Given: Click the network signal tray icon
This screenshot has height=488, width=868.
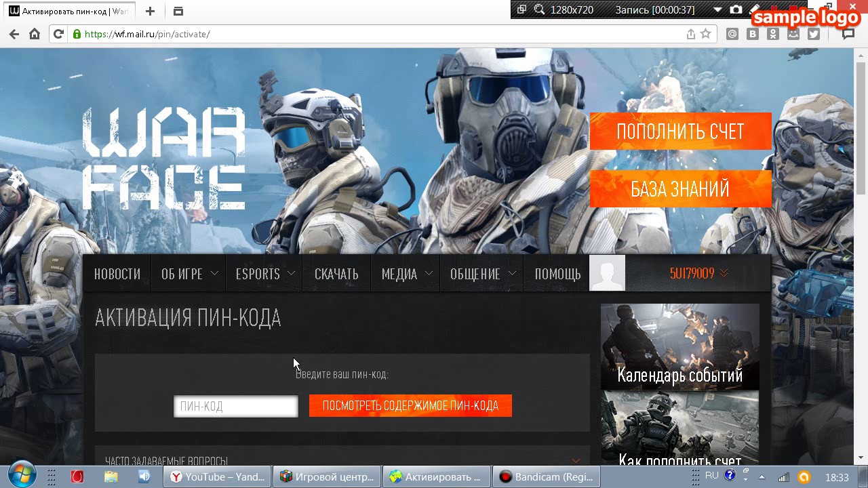Looking at the screenshot, I should point(783,477).
